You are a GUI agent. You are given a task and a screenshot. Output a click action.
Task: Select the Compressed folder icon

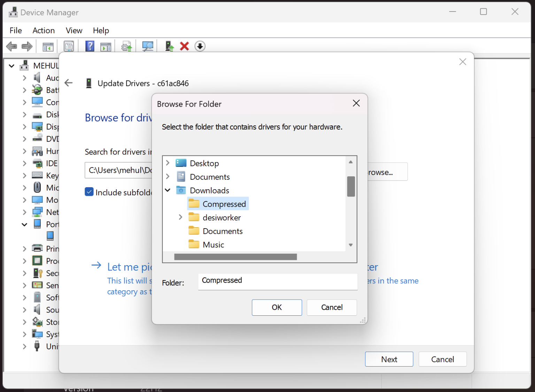tap(194, 203)
